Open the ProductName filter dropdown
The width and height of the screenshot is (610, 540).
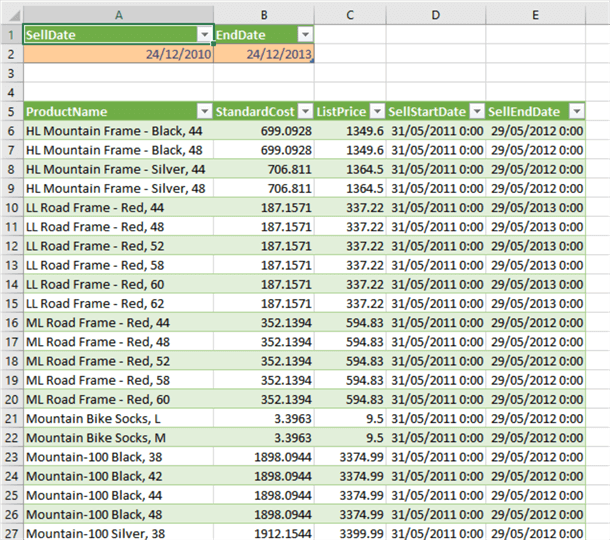pos(205,112)
